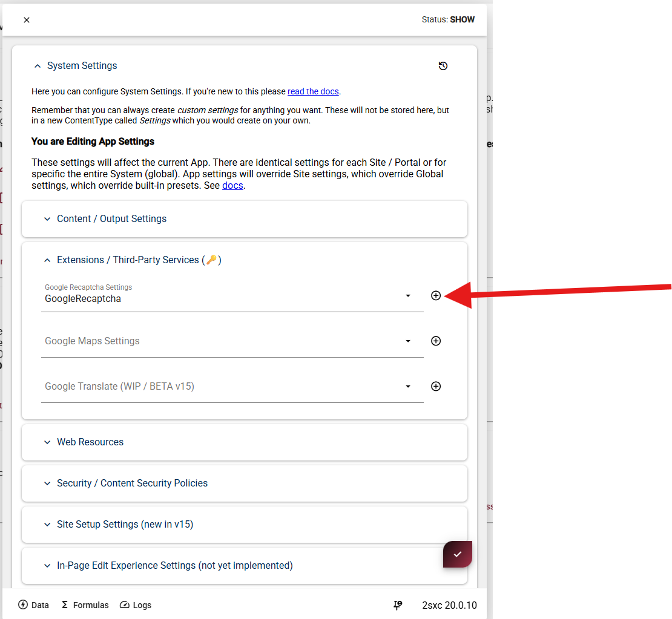Click the pin icon in the footer
The image size is (672, 619).
398,605
